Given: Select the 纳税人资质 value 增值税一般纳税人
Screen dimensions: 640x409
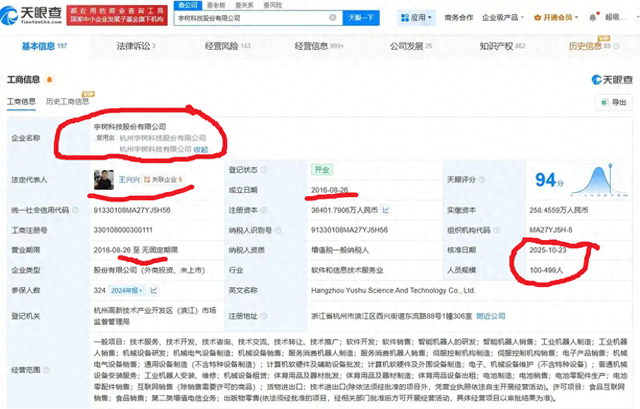Looking at the screenshot, I should (340, 250).
